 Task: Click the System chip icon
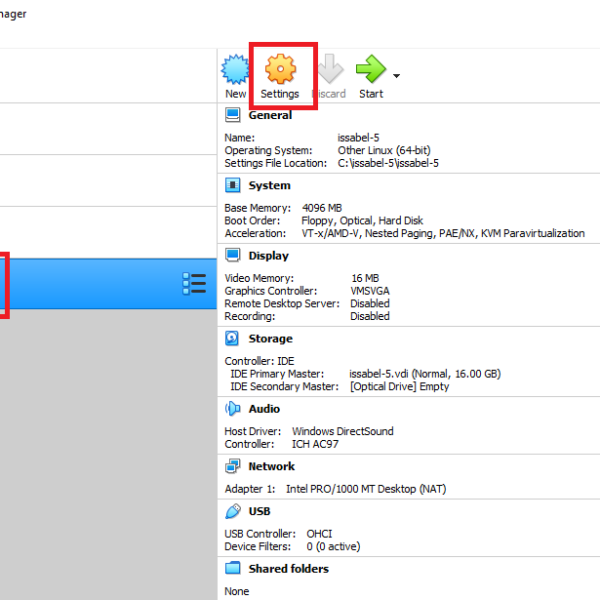(x=233, y=185)
